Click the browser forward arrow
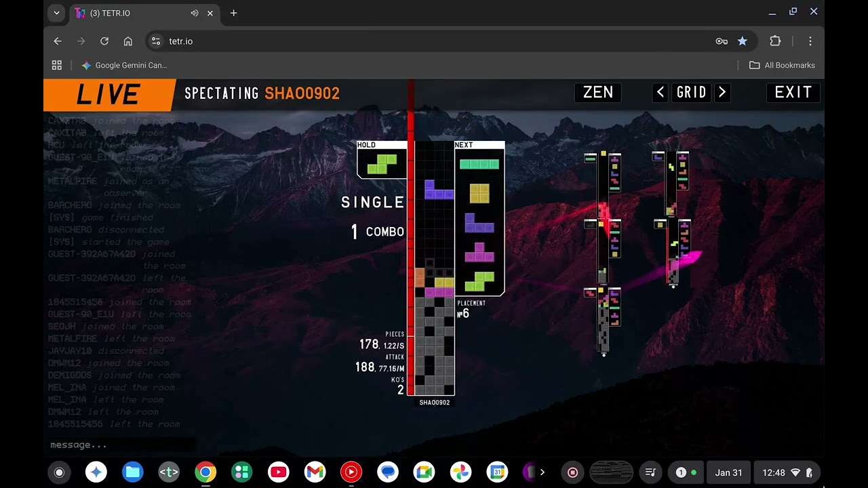Viewport: 868px width, 488px height. pyautogui.click(x=81, y=41)
